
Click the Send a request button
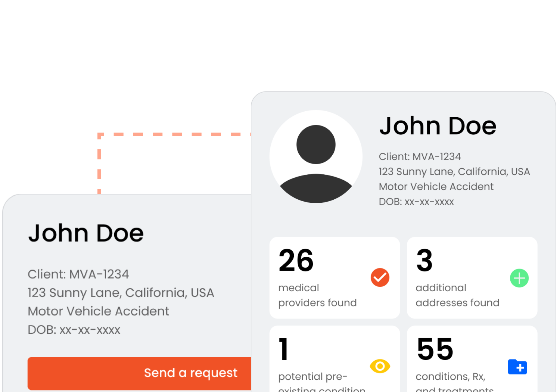(190, 373)
